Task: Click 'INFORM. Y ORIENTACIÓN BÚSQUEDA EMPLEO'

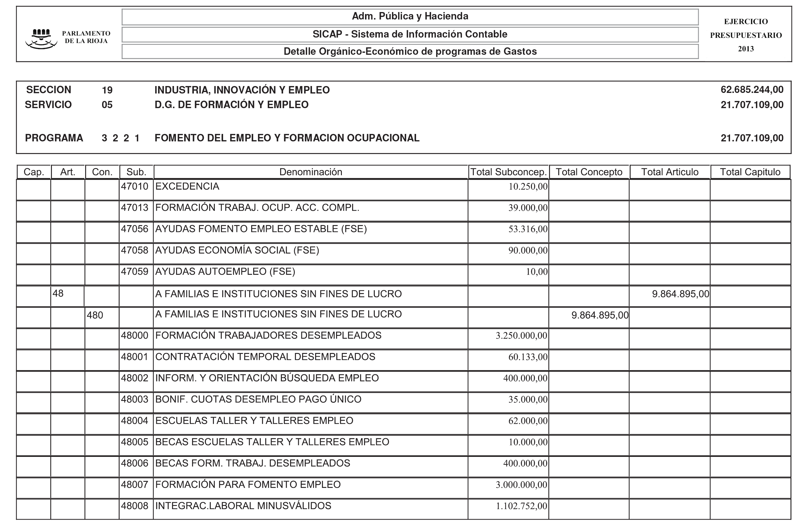Action: point(267,378)
